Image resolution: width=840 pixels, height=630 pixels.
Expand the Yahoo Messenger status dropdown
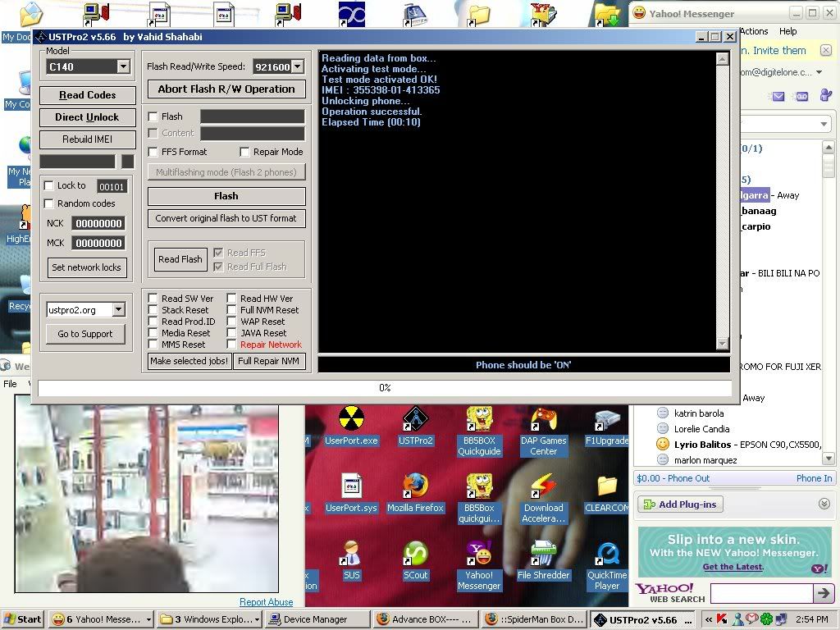pyautogui.click(x=824, y=125)
